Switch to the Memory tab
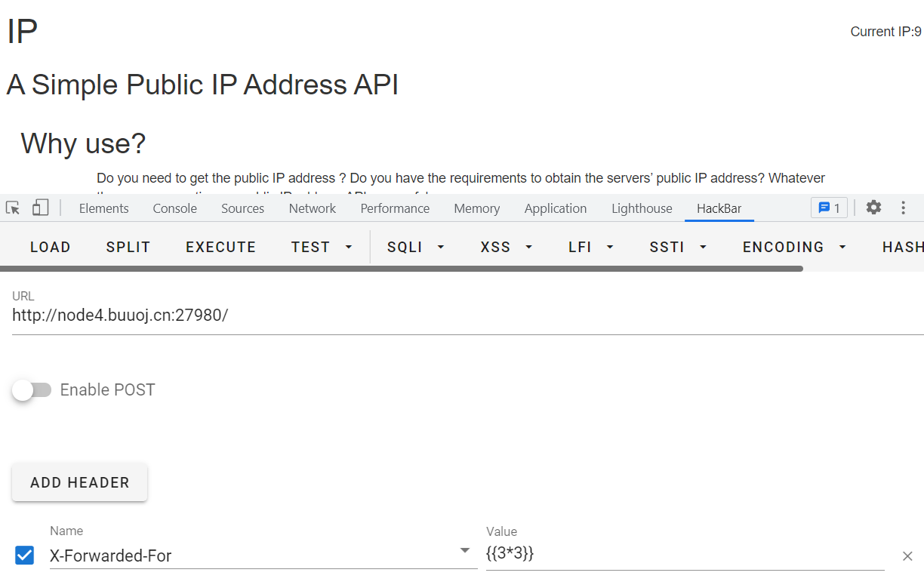The height and width of the screenshot is (588, 924). [476, 208]
